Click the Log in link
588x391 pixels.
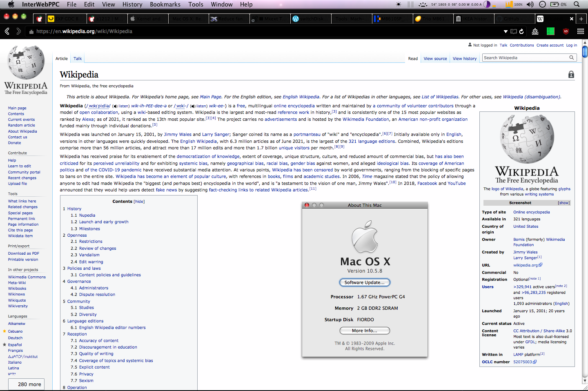pos(571,45)
